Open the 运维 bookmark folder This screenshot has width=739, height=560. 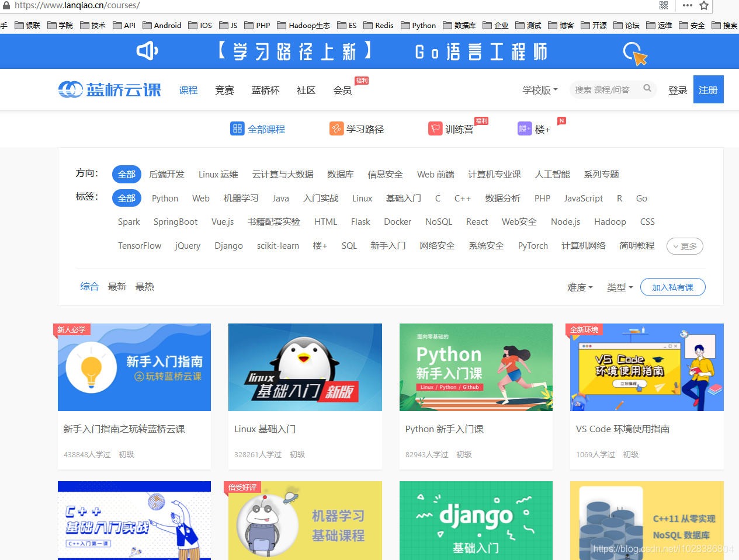coord(659,25)
